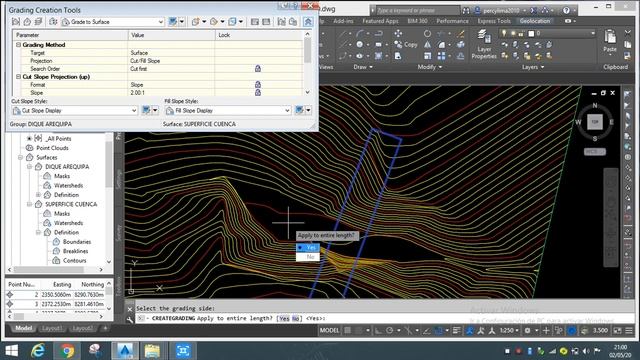The height and width of the screenshot is (360, 640).
Task: Open the Cut Slope Display style dropdown
Action: click(x=134, y=110)
